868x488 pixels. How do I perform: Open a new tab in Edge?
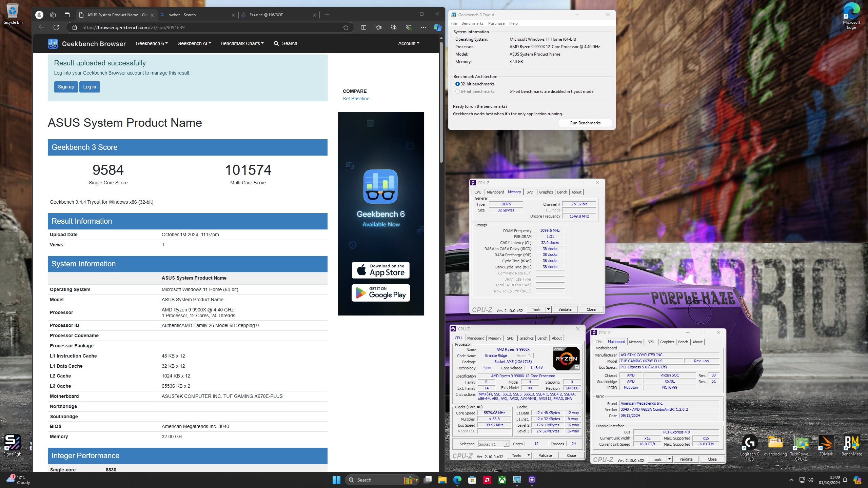(x=327, y=15)
